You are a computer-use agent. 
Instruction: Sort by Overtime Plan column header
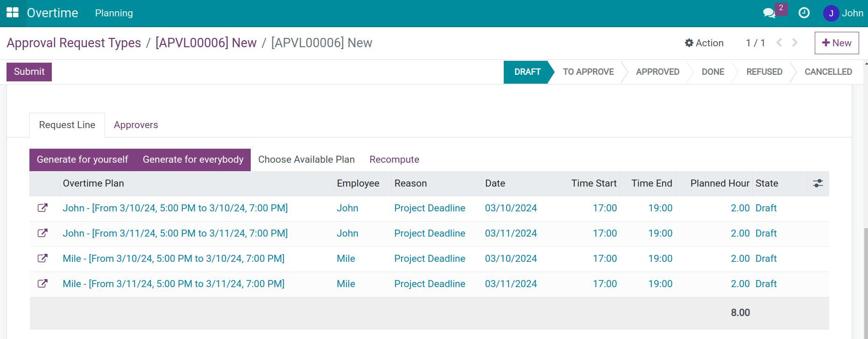click(x=197, y=183)
